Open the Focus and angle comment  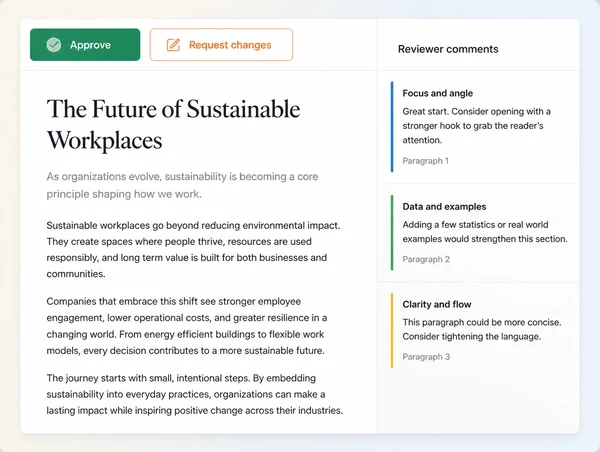click(478, 127)
